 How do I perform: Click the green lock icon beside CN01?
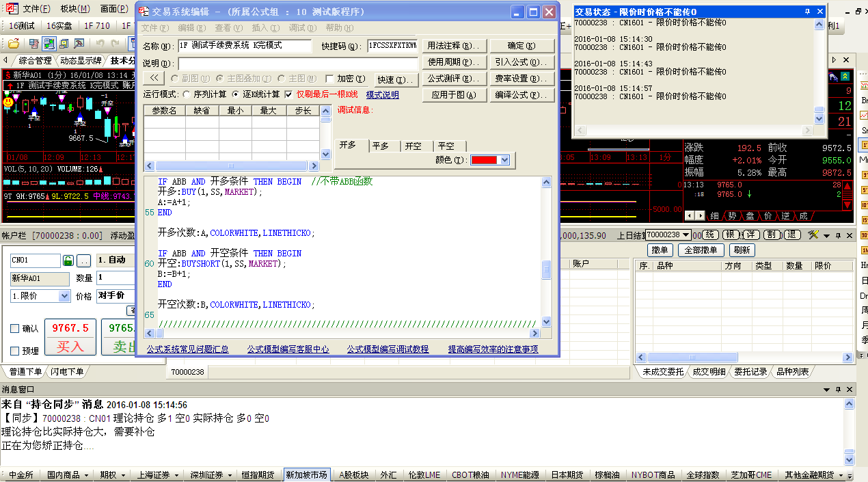[68, 260]
